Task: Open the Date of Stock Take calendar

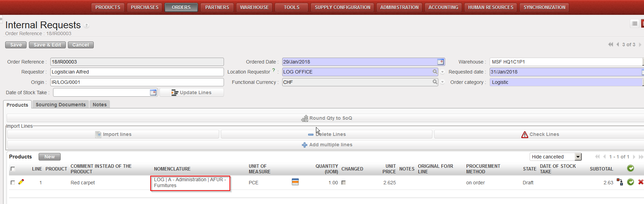Action: point(153,93)
